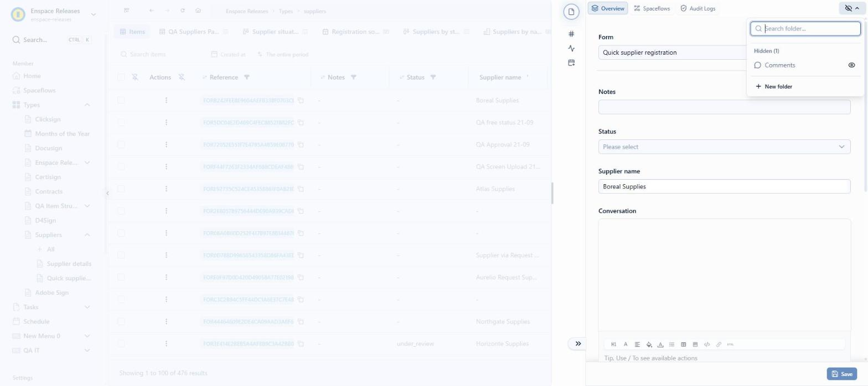Insert an H1 heading in Conversation editor
868x386 pixels.
point(613,345)
